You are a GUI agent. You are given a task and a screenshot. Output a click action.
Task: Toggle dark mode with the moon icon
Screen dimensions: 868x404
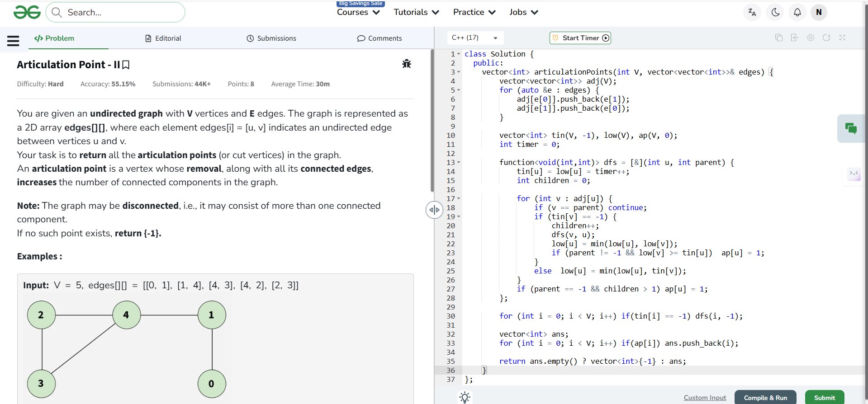[775, 12]
